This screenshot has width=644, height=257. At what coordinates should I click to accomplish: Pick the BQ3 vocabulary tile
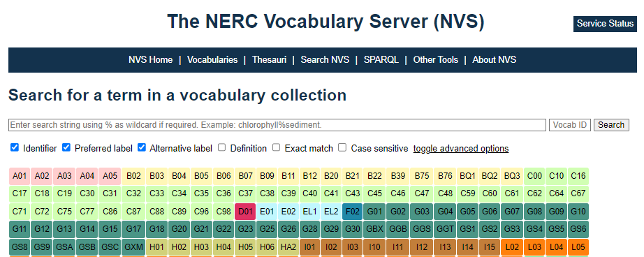(x=512, y=176)
